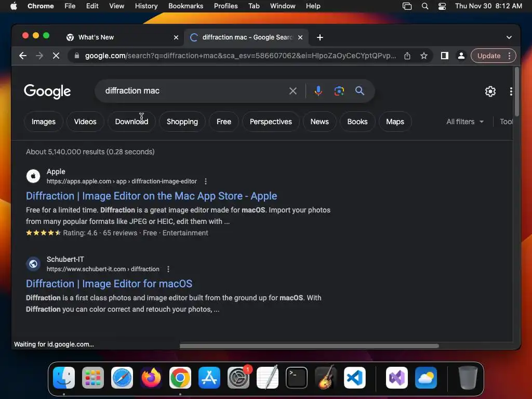Open Spotlight search in menu bar

click(x=425, y=6)
